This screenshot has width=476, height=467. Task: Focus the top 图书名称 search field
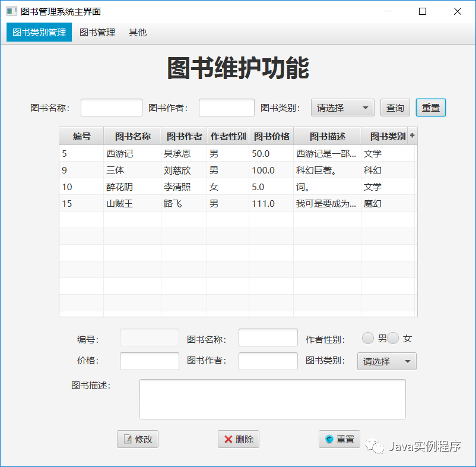(112, 108)
